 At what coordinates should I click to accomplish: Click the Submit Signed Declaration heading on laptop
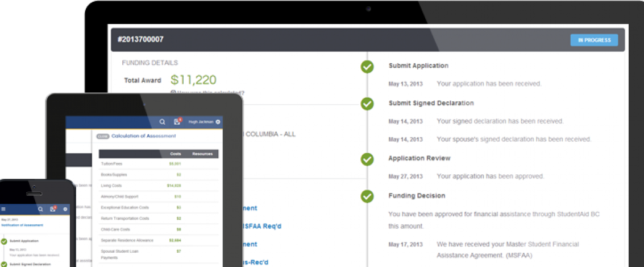431,103
